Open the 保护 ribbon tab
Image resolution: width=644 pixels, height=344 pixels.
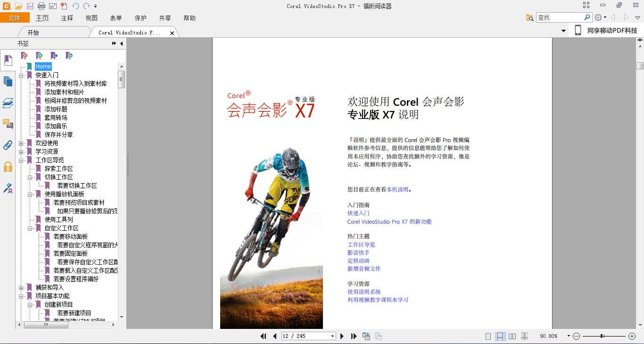[x=140, y=18]
